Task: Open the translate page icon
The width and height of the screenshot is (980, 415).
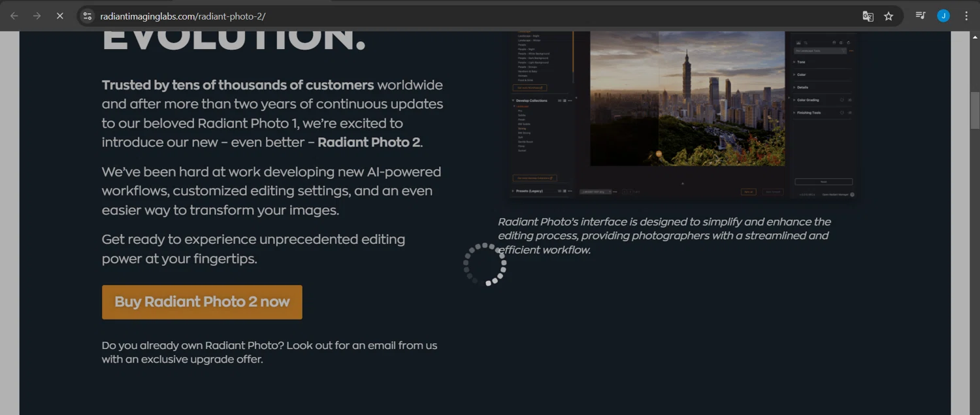Action: [x=868, y=16]
